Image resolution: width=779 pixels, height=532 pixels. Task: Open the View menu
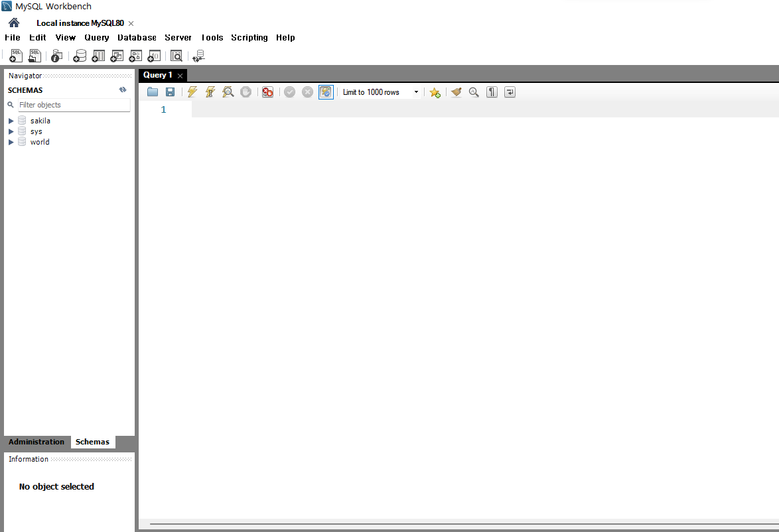(65, 37)
